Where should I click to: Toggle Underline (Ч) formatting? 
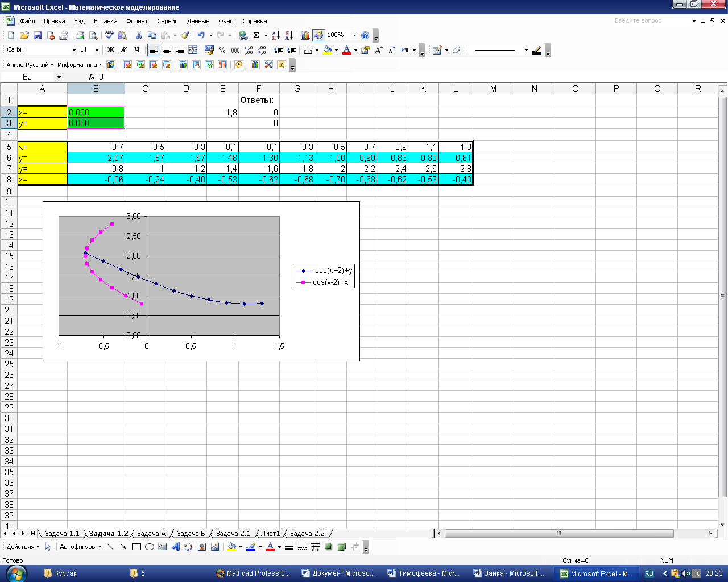(x=137, y=50)
